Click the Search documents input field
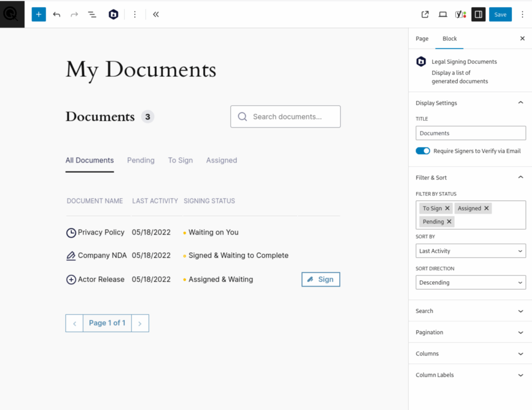 [291, 117]
